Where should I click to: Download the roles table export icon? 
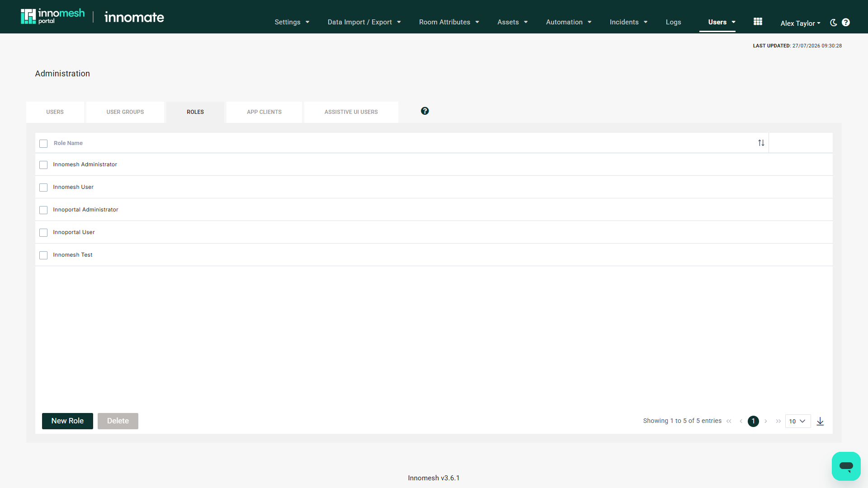click(x=820, y=421)
